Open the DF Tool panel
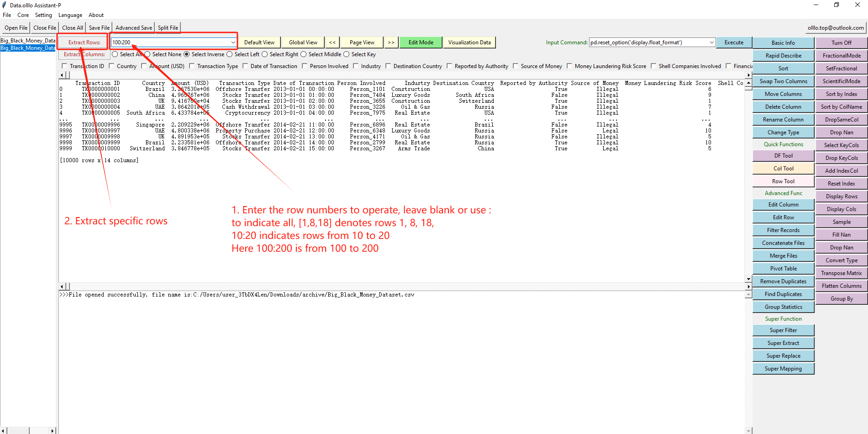Viewport: 868px width, 434px height. (x=783, y=156)
